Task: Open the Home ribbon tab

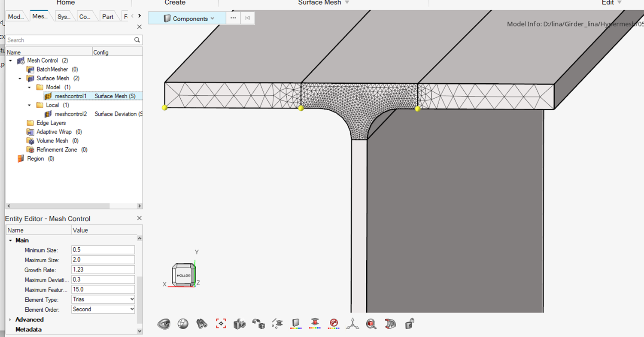Action: 66,3
